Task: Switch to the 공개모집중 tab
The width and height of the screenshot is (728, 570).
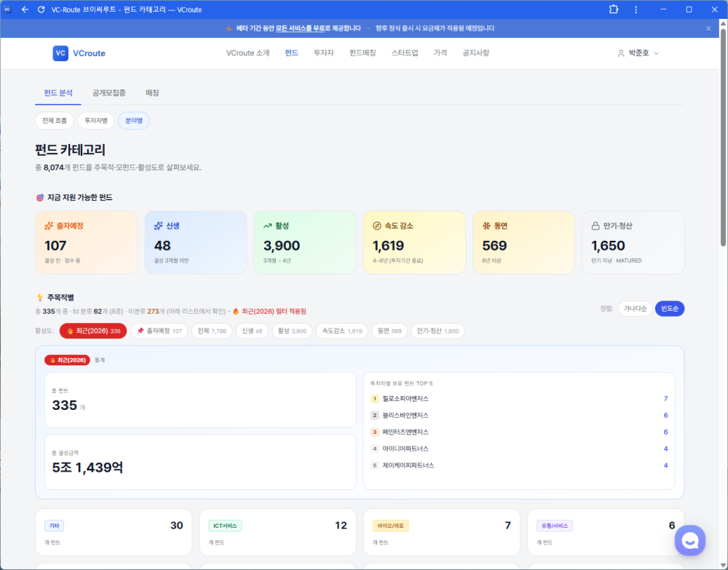Action: (x=109, y=93)
